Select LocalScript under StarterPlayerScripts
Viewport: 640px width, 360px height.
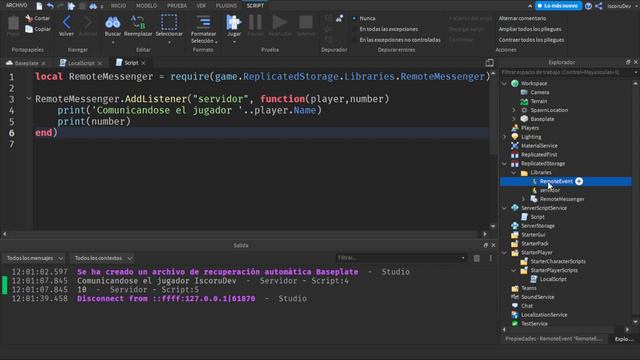553,279
